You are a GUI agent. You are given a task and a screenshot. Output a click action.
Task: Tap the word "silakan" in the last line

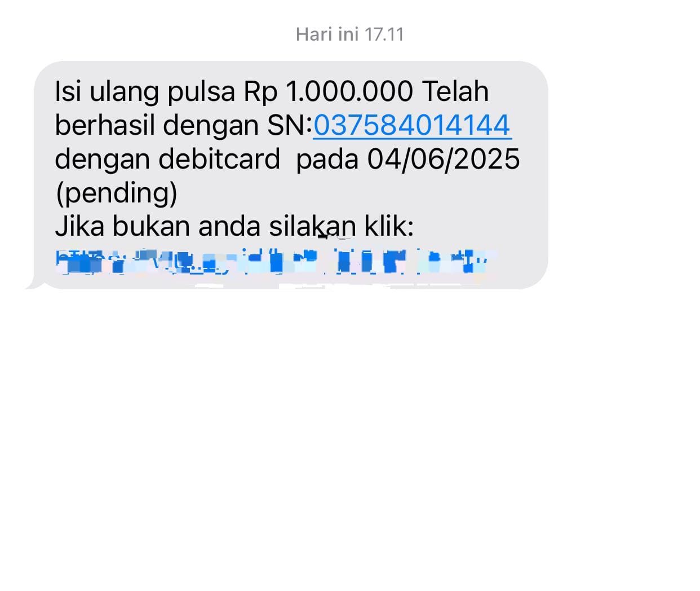pos(312,227)
